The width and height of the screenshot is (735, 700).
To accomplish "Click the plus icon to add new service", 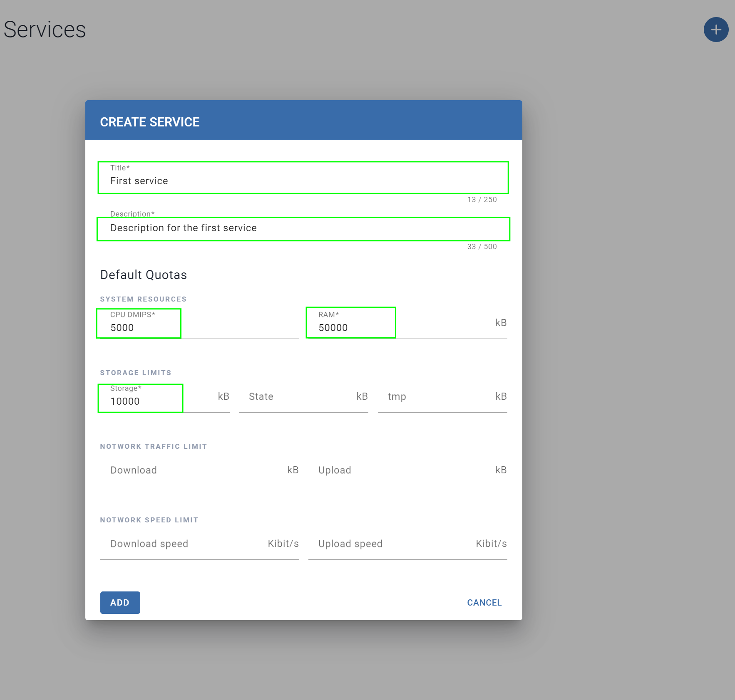I will point(715,30).
